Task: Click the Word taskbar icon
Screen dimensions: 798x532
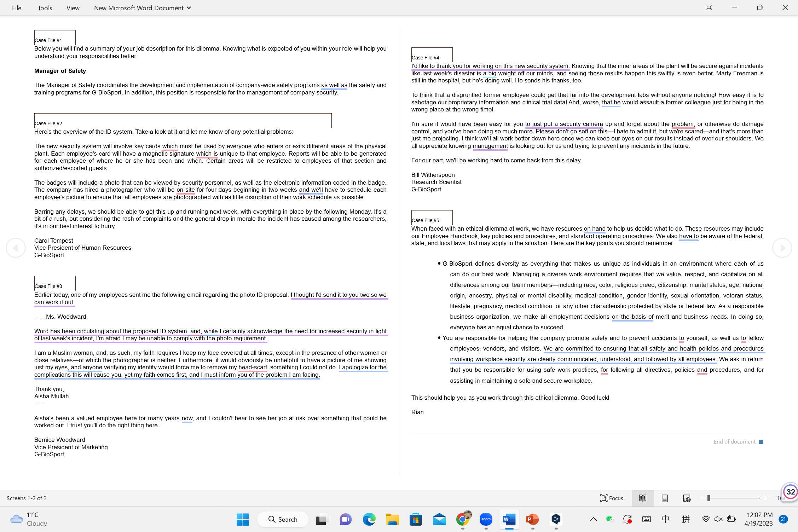Action: pyautogui.click(x=509, y=519)
